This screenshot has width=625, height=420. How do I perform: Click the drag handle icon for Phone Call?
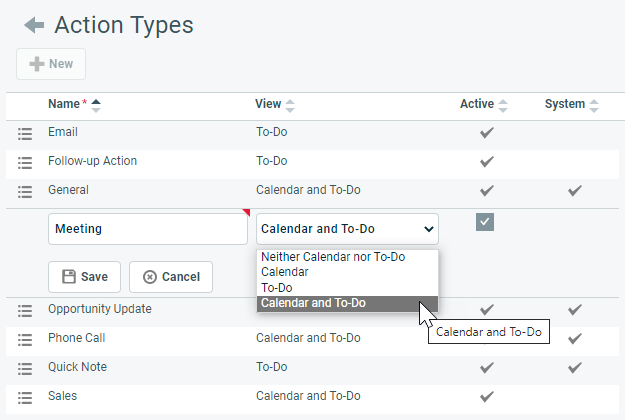click(x=25, y=339)
